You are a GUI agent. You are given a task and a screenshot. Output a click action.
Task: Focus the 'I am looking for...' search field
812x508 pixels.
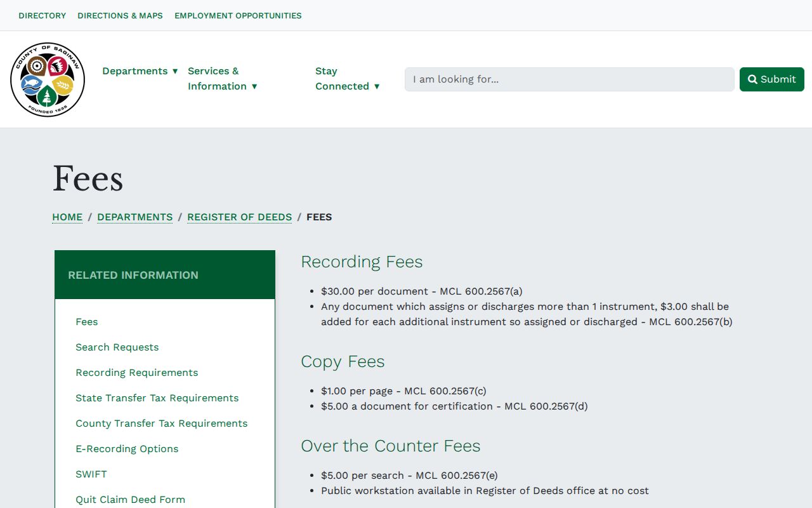(570, 79)
